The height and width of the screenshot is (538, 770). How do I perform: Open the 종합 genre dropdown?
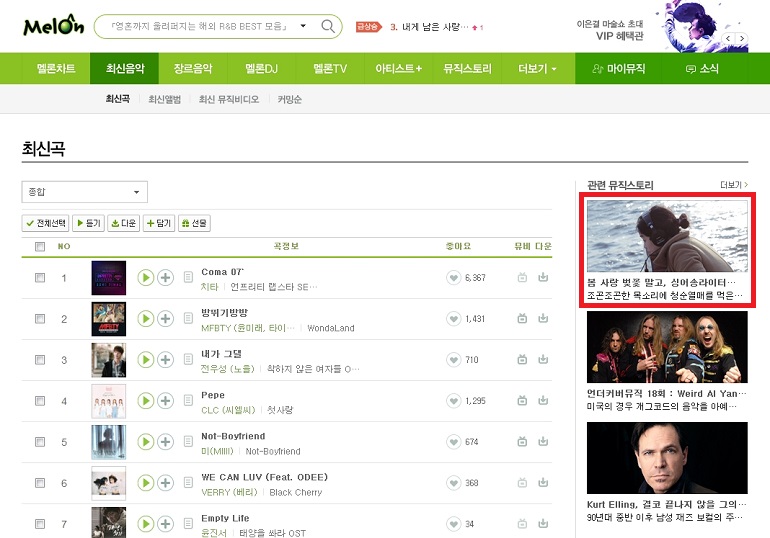click(84, 192)
